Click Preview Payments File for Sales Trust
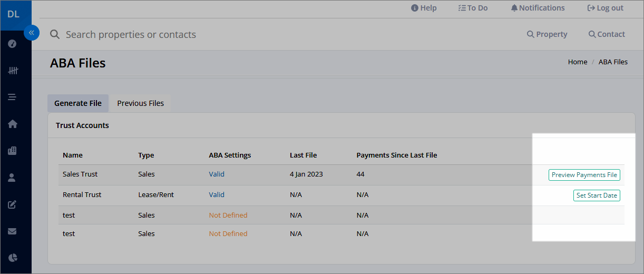 tap(584, 175)
